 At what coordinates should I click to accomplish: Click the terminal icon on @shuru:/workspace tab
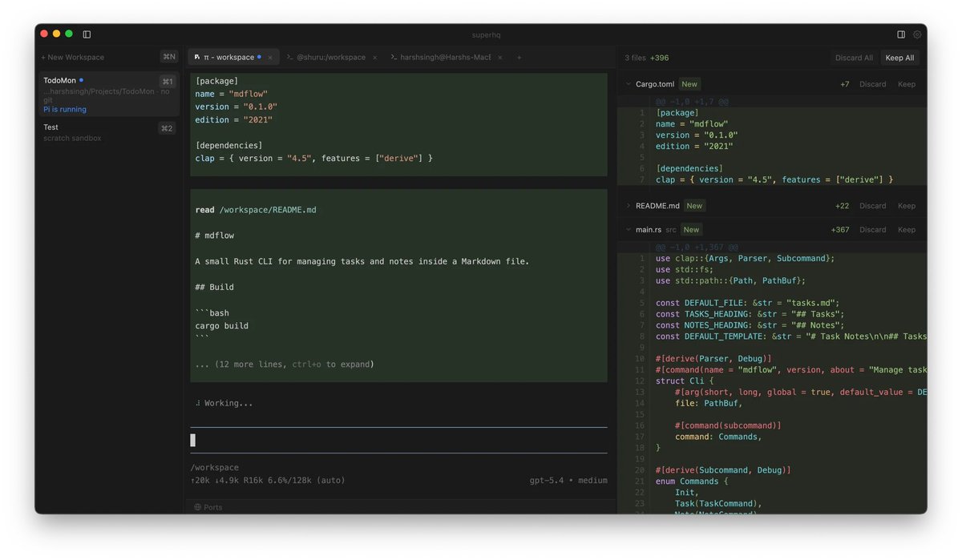pyautogui.click(x=290, y=58)
